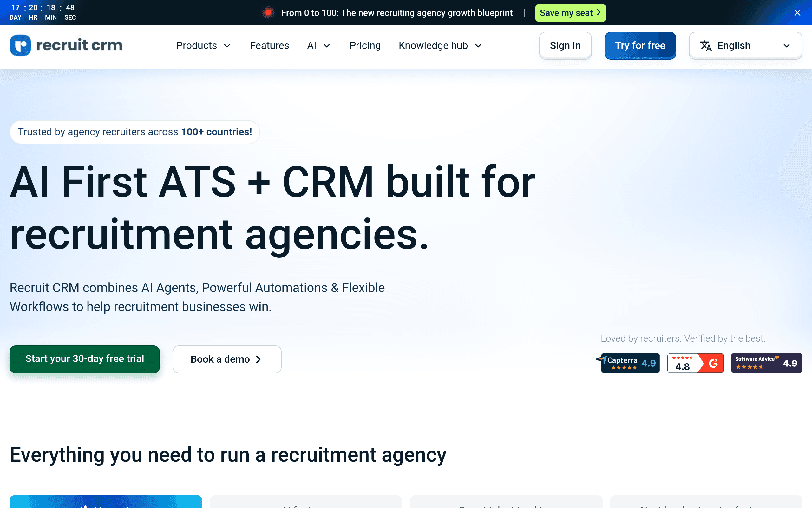812x508 pixels.
Task: Click the 'Recruit CRM combines AI Agents' paragraph
Action: pos(197,297)
